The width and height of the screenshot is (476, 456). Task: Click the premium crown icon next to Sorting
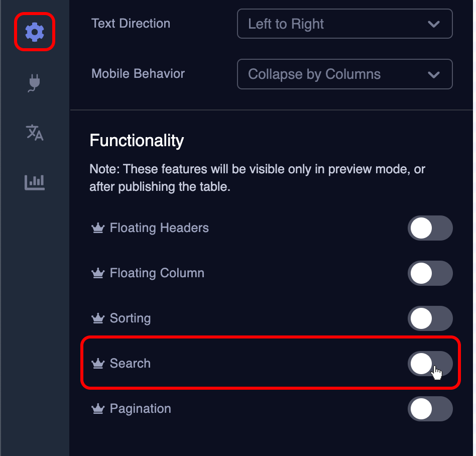(x=97, y=319)
